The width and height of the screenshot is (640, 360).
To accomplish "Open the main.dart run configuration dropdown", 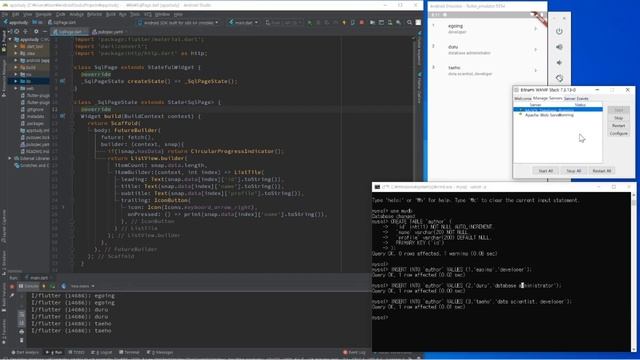I will (x=243, y=22).
